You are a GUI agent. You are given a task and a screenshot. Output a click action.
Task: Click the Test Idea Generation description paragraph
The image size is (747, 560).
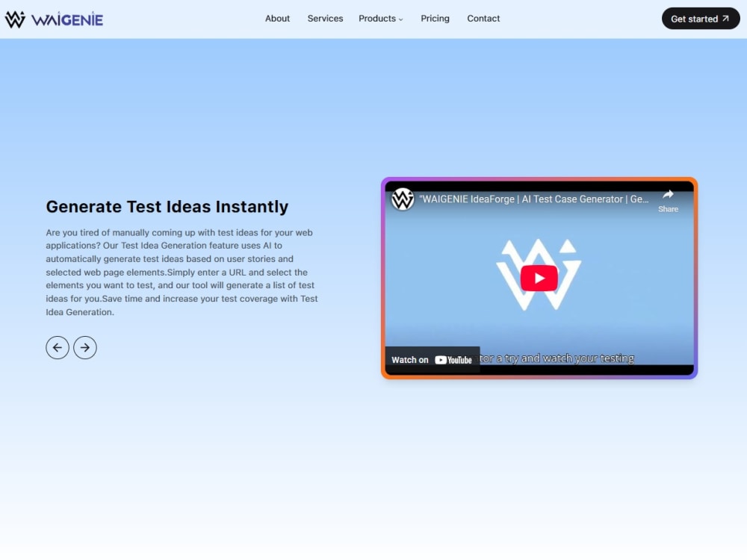(x=182, y=273)
